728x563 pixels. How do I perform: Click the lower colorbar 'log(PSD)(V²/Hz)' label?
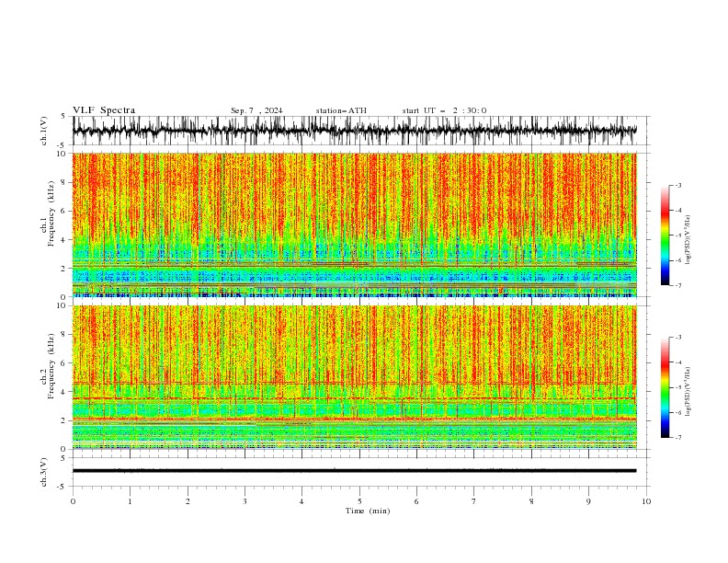click(x=688, y=392)
